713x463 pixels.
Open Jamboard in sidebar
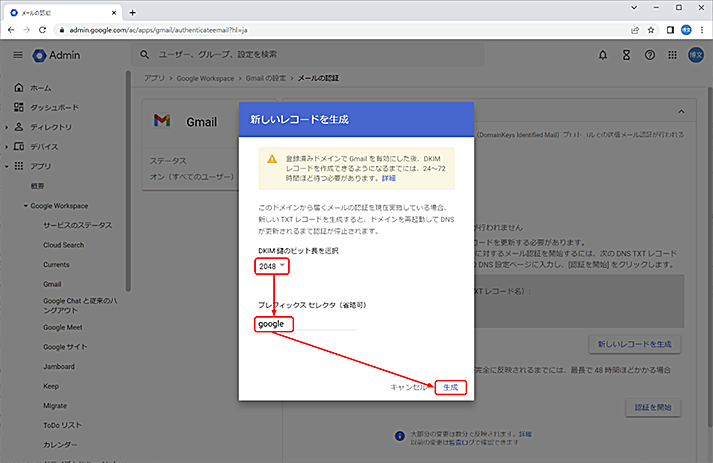click(x=59, y=366)
